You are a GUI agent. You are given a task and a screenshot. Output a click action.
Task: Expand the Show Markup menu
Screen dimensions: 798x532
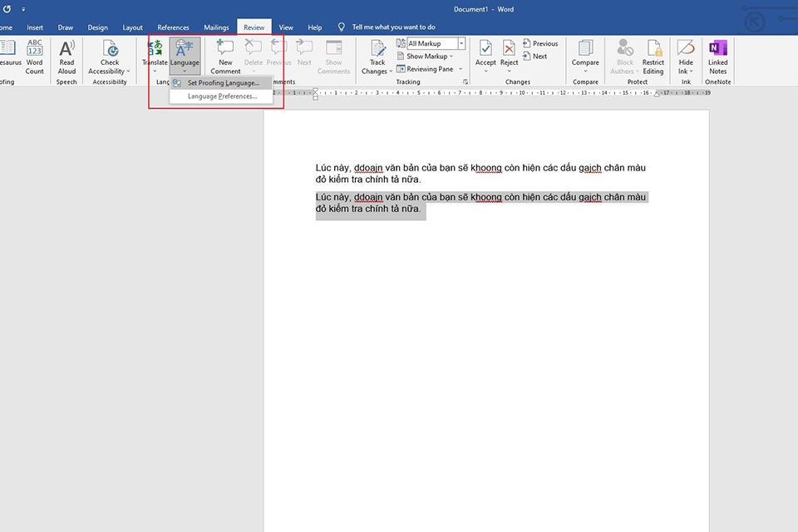pyautogui.click(x=429, y=57)
